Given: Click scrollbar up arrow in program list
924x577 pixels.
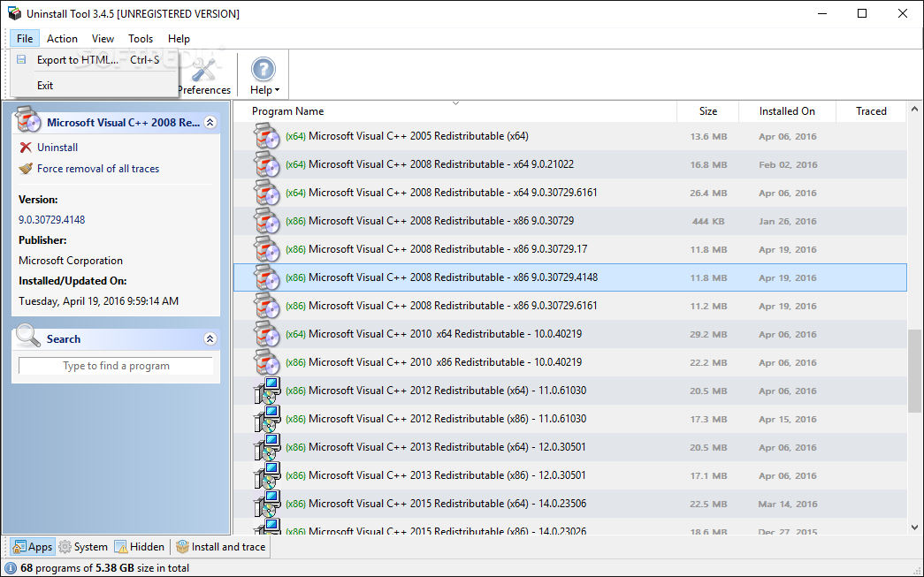Looking at the screenshot, I should click(x=914, y=109).
